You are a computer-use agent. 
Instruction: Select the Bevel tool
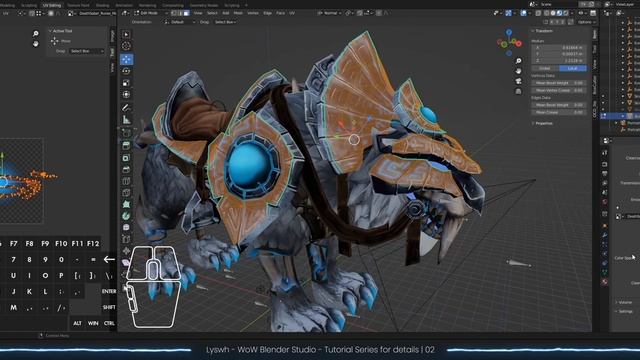point(126,169)
